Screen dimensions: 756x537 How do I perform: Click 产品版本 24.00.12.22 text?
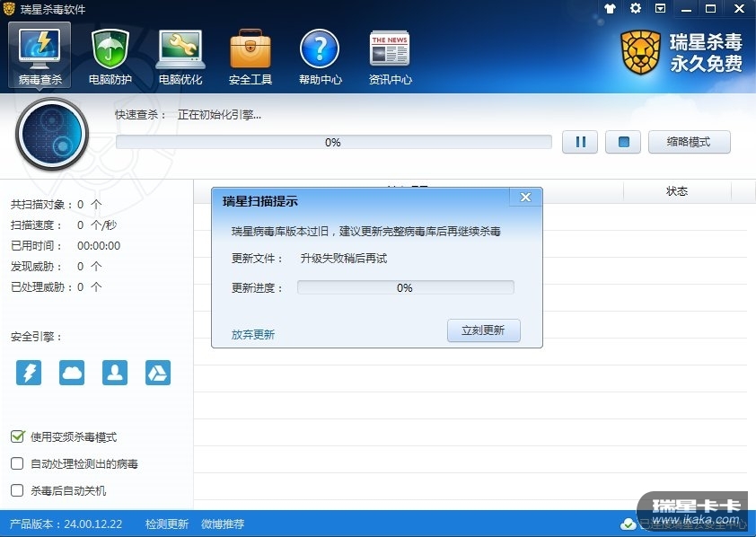click(x=66, y=524)
